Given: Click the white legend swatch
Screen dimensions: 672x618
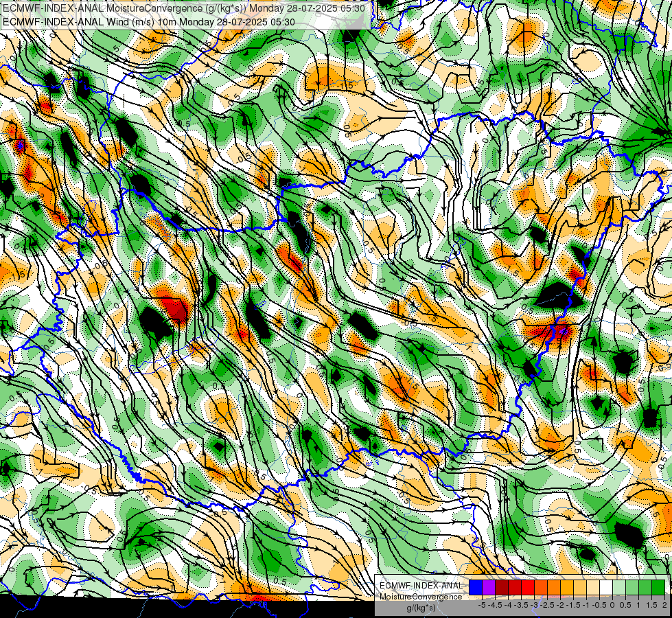Looking at the screenshot, I should click(x=606, y=587).
